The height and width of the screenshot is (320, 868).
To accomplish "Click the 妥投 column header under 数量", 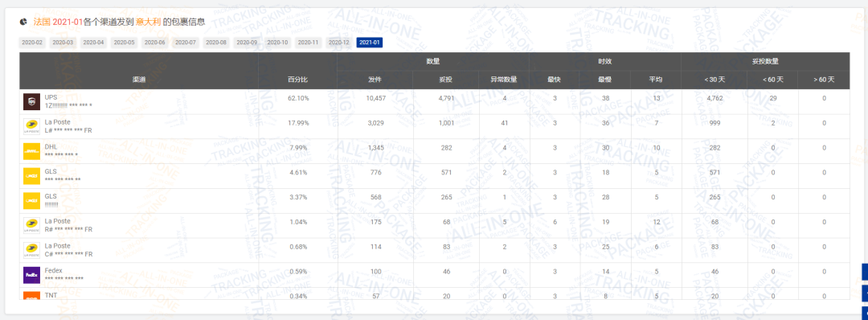I will 445,80.
